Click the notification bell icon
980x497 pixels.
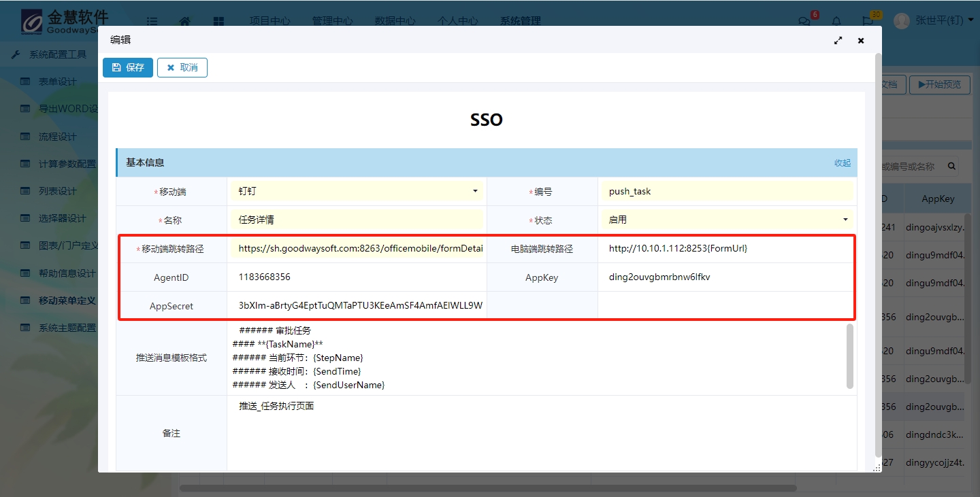[836, 21]
